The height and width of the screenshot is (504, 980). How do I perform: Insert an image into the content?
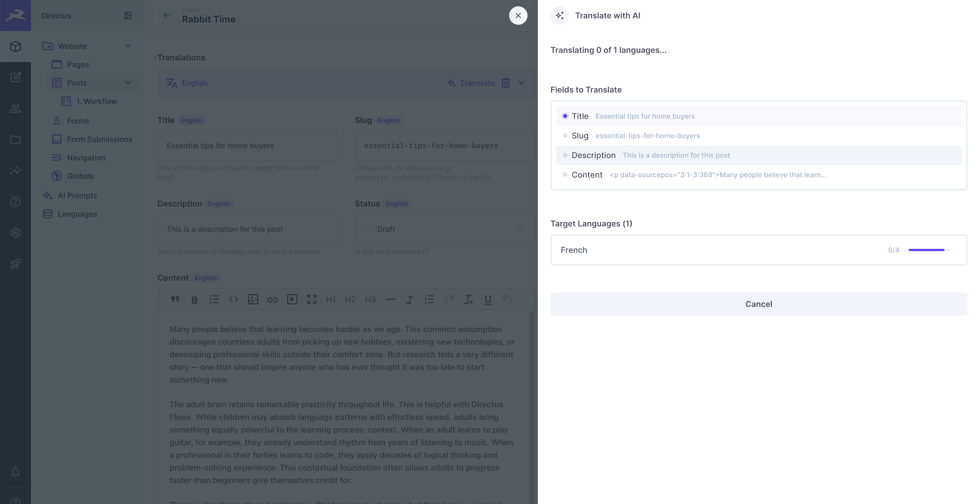click(x=253, y=300)
